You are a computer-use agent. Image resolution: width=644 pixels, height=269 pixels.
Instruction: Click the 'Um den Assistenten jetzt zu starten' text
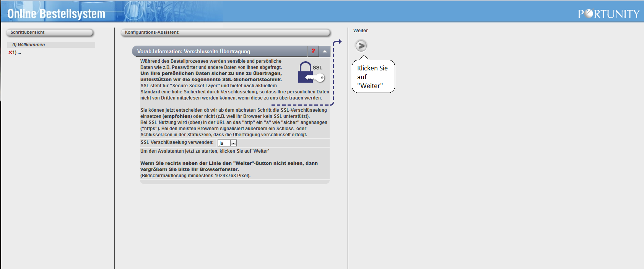click(x=205, y=151)
